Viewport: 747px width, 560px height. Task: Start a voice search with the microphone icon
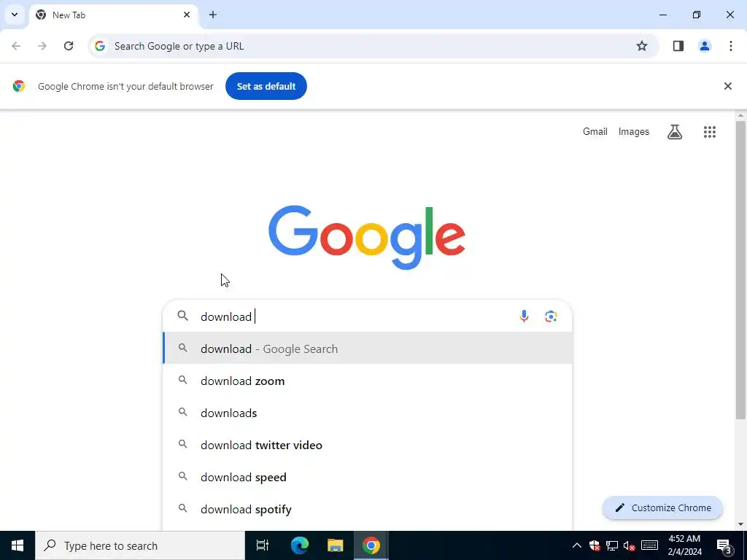[x=524, y=316]
